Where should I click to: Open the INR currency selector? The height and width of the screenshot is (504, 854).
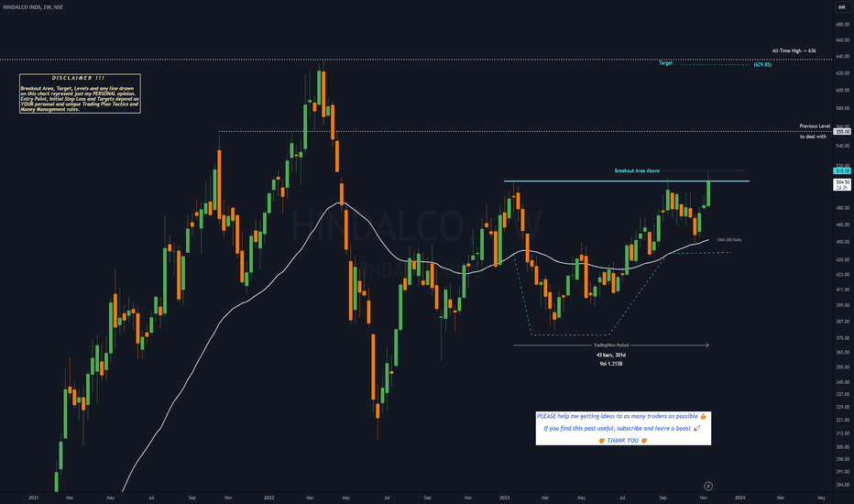841,7
